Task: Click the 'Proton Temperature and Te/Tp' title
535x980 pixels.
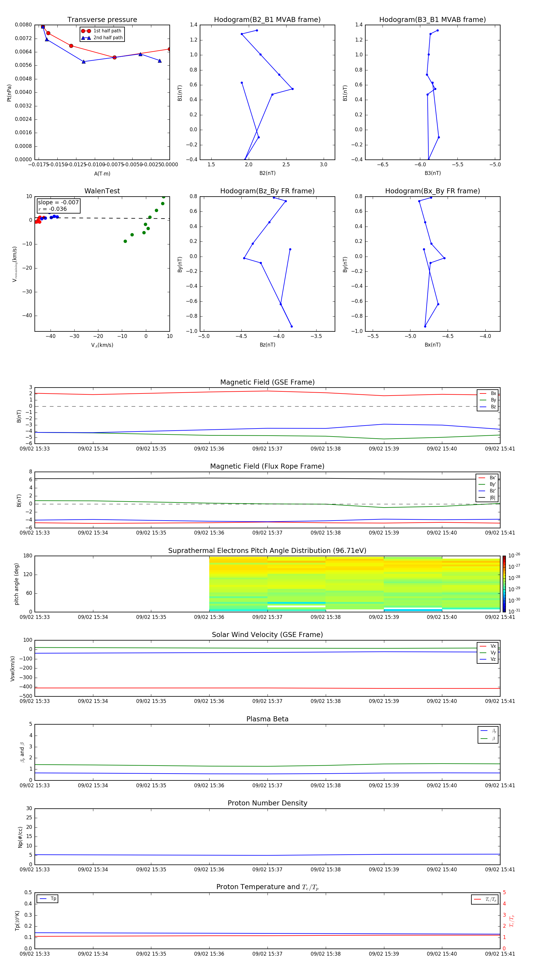Action: (x=267, y=887)
